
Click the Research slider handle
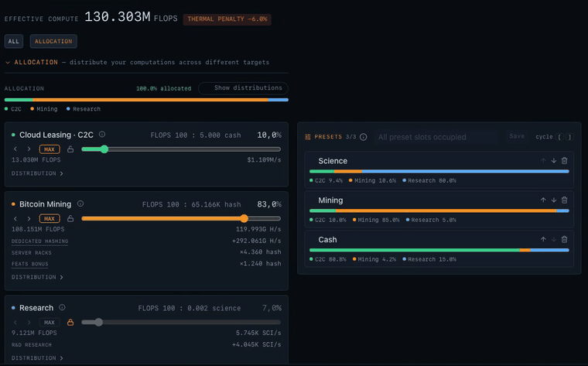click(x=98, y=322)
